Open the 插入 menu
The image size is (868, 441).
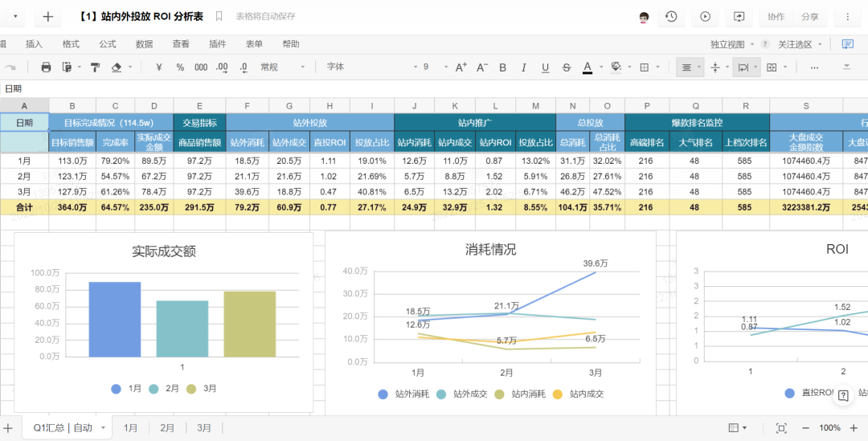[x=35, y=44]
